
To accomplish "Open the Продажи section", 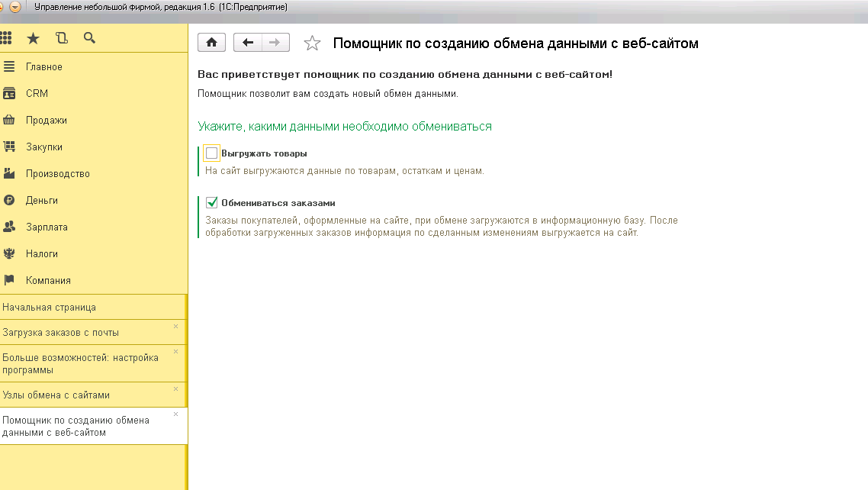I will click(46, 121).
